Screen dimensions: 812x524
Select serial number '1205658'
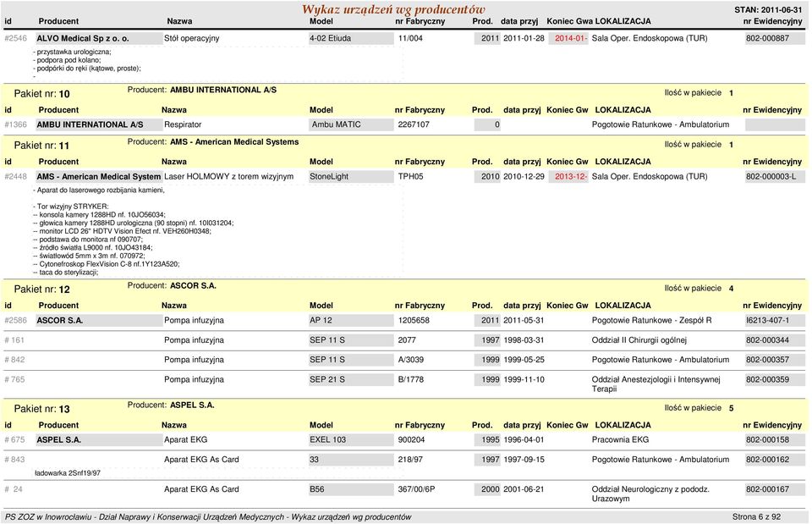(414, 321)
